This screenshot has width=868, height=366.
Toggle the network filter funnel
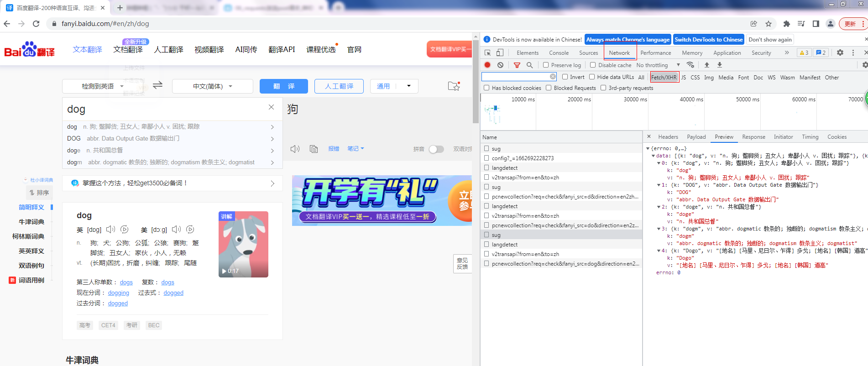pos(517,65)
